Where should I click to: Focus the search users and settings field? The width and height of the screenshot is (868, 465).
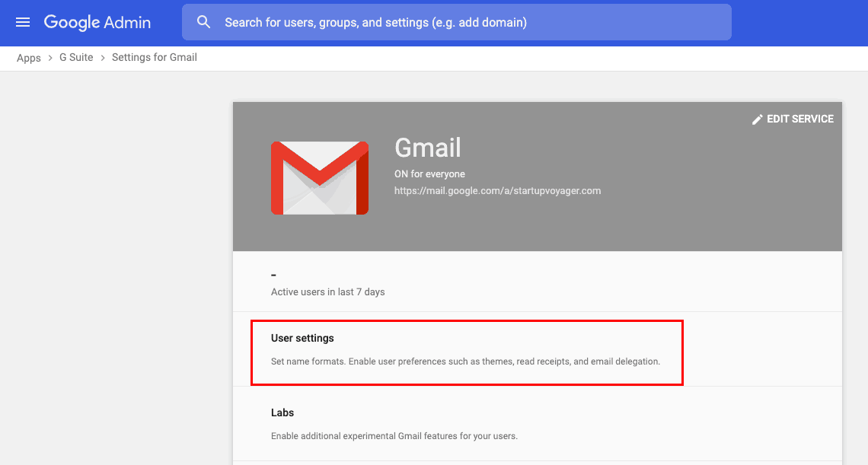tap(472, 22)
